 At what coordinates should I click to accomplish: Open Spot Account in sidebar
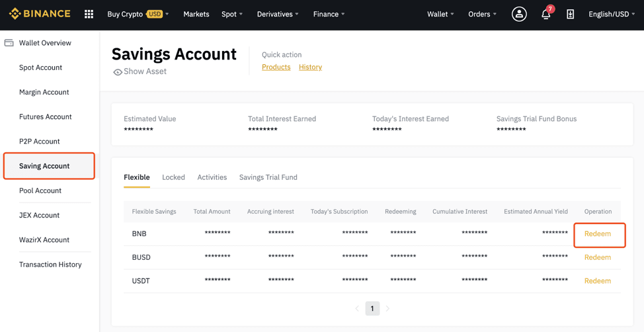[40, 67]
